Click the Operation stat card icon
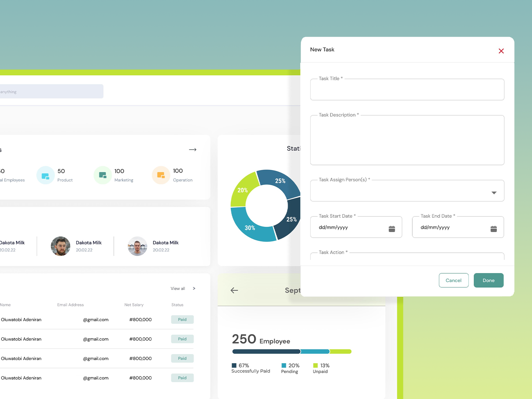Image resolution: width=532 pixels, height=399 pixels. tap(161, 175)
